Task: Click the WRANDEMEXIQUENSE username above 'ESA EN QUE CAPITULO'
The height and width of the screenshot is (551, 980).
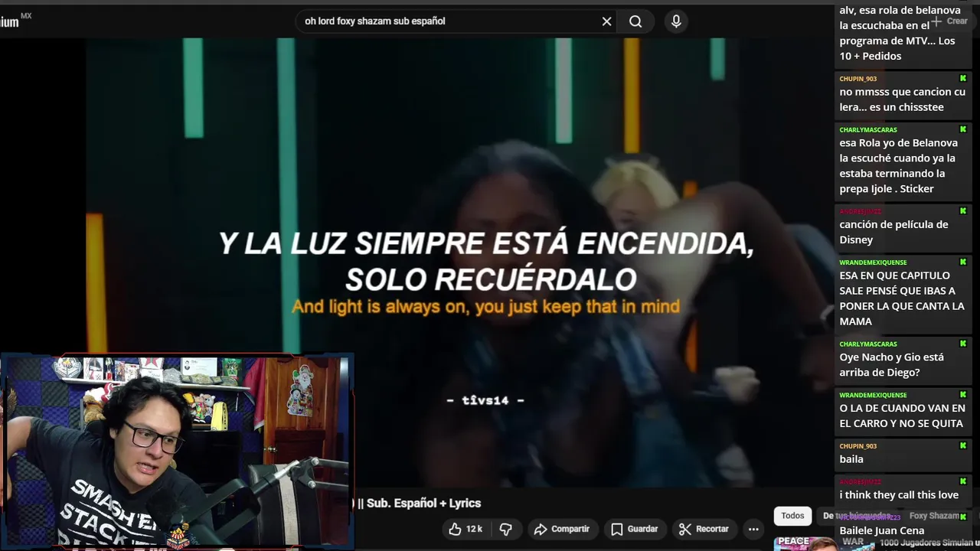Action: 873,262
